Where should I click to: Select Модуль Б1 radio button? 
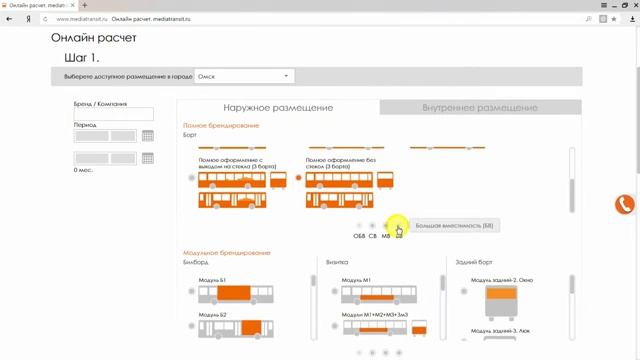(x=191, y=291)
